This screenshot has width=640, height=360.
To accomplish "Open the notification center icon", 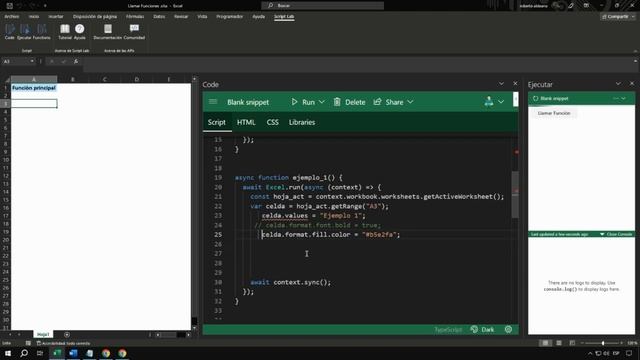I will (629, 353).
